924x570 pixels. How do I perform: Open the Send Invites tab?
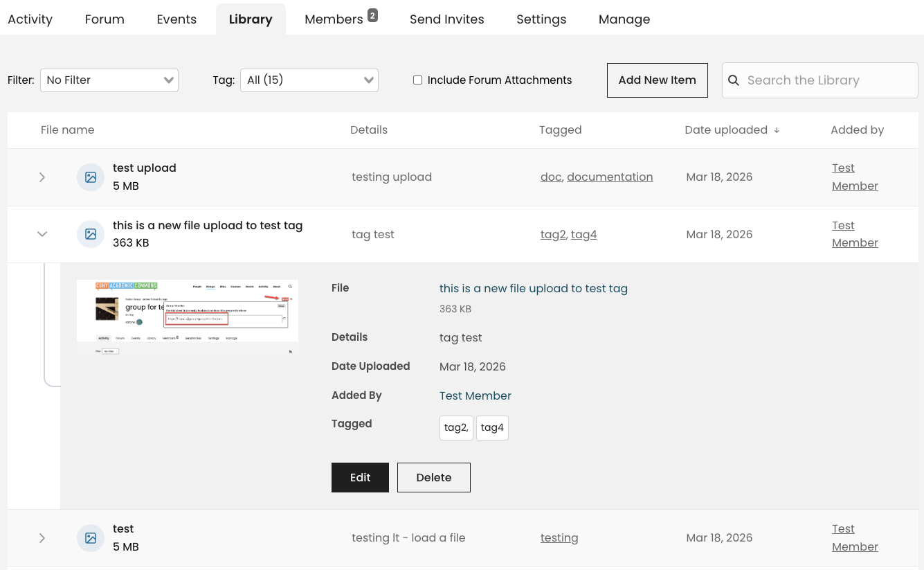pyautogui.click(x=447, y=19)
